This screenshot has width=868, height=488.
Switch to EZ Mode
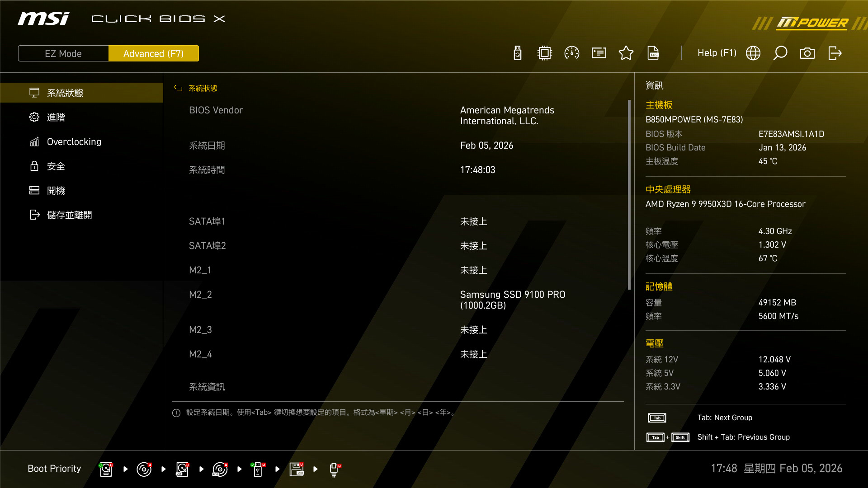click(63, 53)
